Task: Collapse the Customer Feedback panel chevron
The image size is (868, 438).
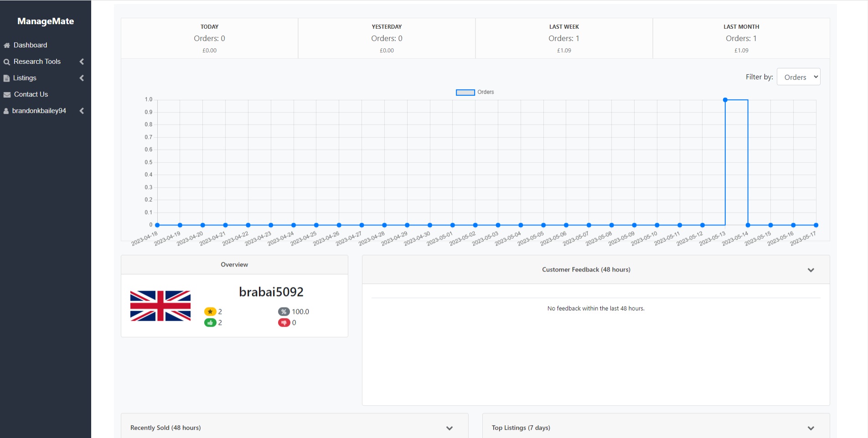Action: point(811,270)
